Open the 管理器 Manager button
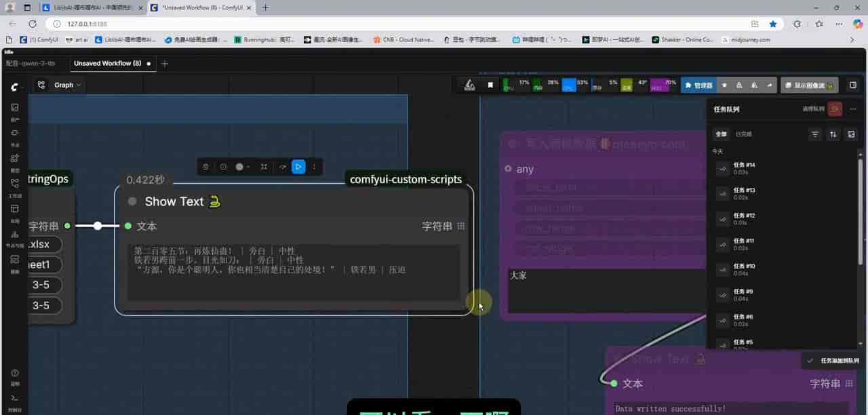868x415 pixels. pyautogui.click(x=698, y=85)
